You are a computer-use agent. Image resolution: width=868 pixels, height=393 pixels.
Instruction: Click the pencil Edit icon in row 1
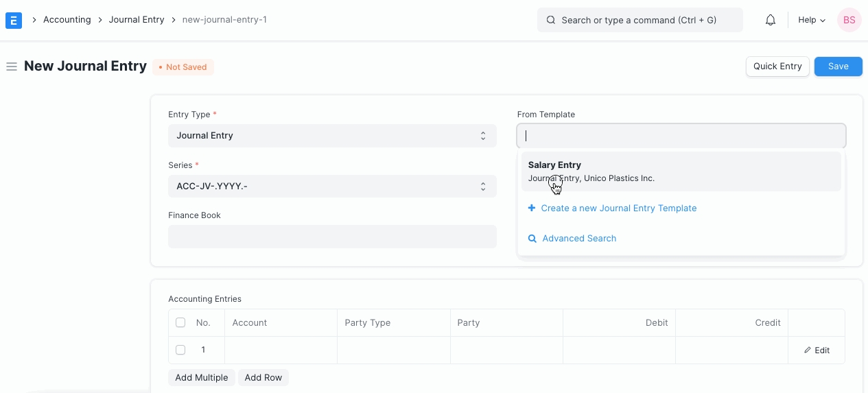(x=808, y=350)
